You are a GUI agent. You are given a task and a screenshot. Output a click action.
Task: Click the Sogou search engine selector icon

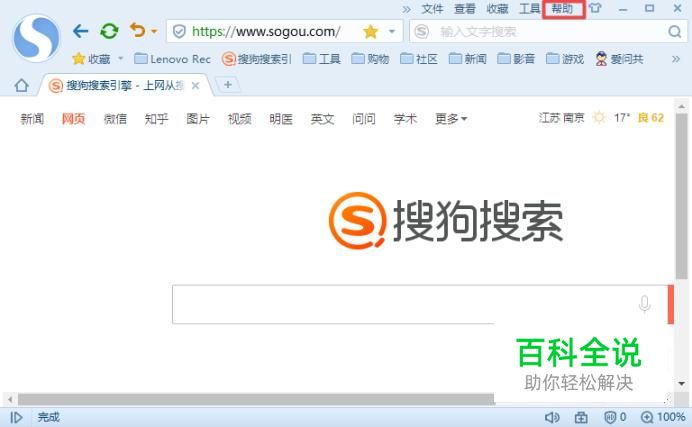(x=422, y=32)
